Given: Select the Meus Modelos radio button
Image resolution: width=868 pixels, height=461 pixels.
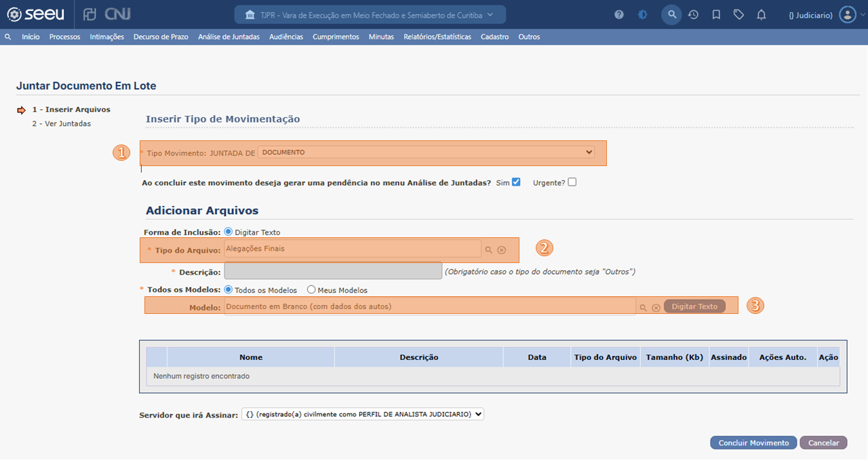Looking at the screenshot, I should click(310, 289).
